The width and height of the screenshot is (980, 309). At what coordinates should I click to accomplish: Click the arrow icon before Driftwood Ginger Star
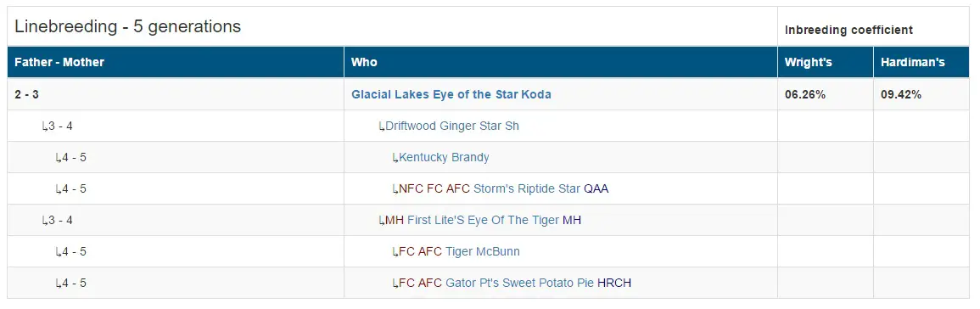(x=382, y=127)
